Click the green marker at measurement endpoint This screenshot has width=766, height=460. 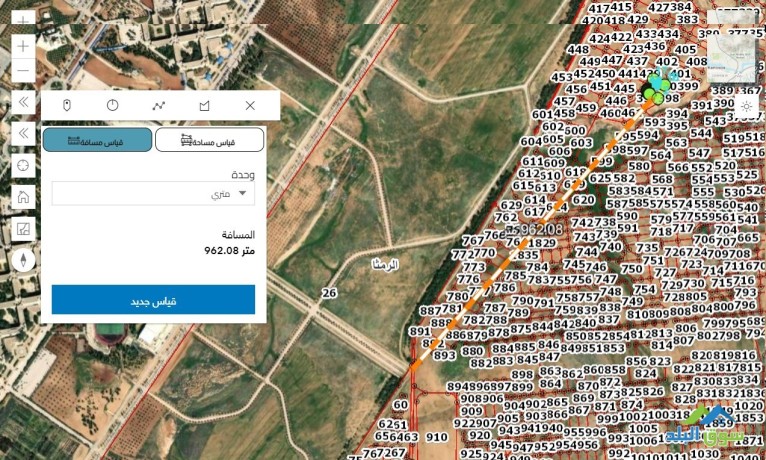[658, 98]
